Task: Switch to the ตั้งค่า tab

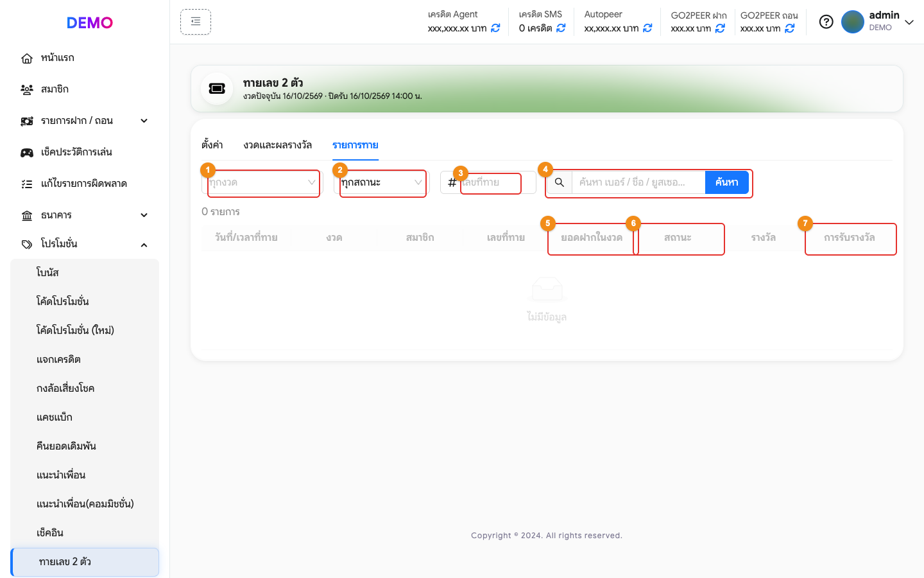Action: (212, 145)
